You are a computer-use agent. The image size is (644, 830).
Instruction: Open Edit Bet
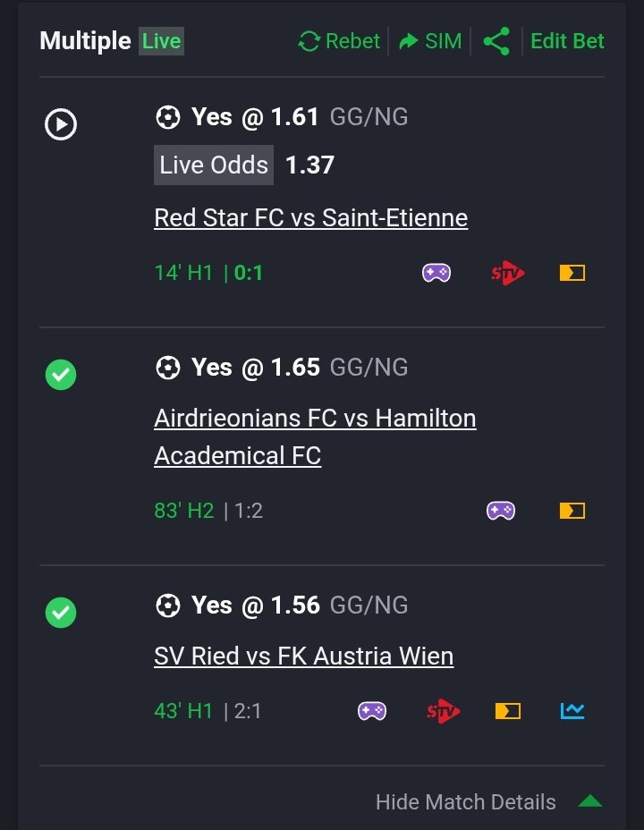coord(567,41)
